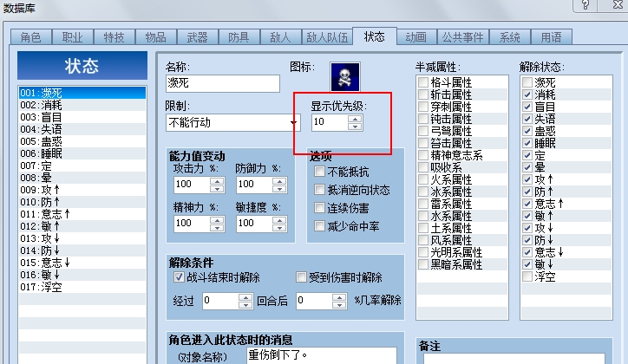Switch to the 敌人 tab
This screenshot has width=628, height=364.
[280, 37]
